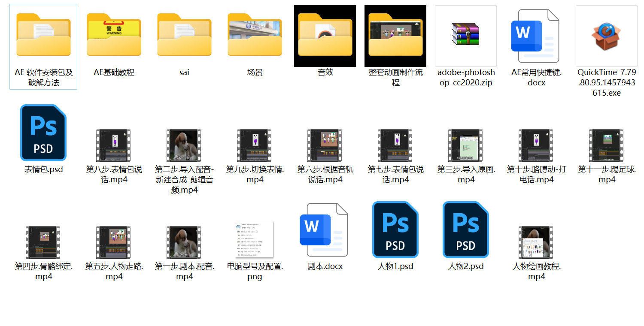The image size is (644, 326).
Task: Open the AE常用快捷键.docx document
Action: 536,36
